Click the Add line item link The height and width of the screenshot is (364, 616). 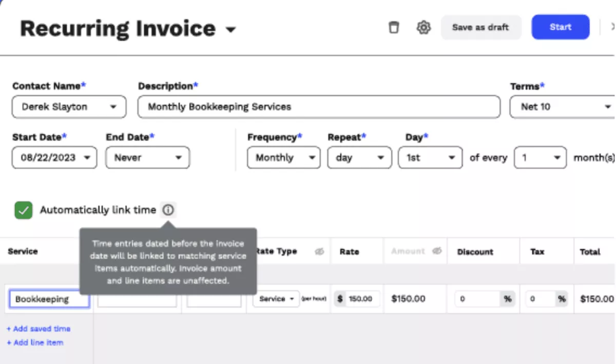pos(34,342)
